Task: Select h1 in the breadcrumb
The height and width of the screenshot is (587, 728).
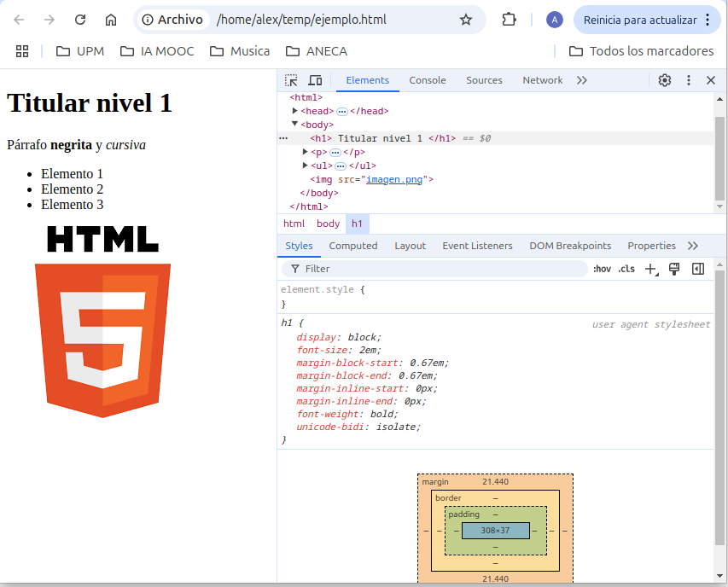Action: click(x=357, y=224)
